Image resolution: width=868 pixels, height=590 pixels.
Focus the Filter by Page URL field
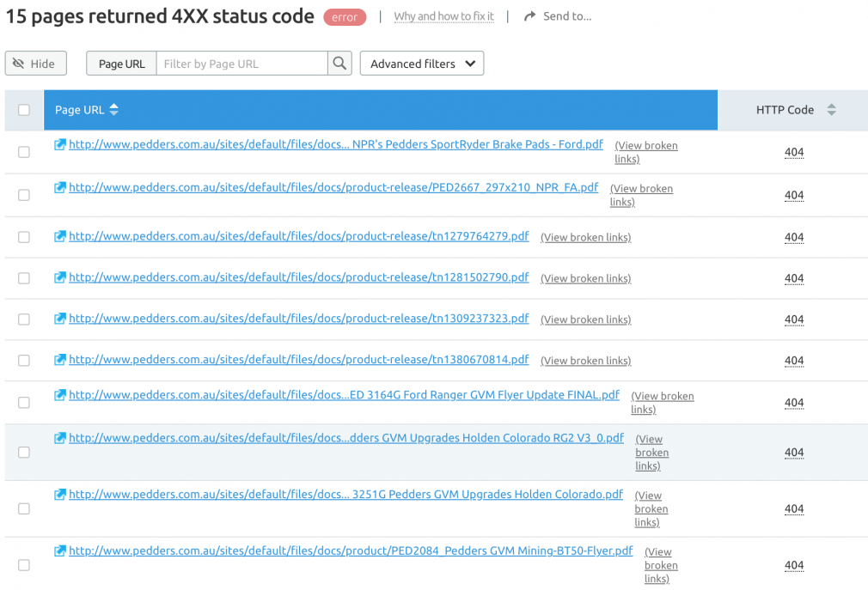(x=241, y=64)
